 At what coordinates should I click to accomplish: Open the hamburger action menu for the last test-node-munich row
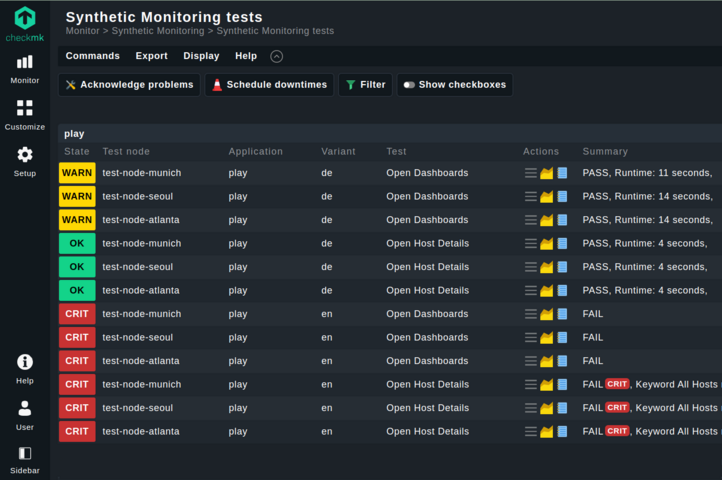pos(531,385)
